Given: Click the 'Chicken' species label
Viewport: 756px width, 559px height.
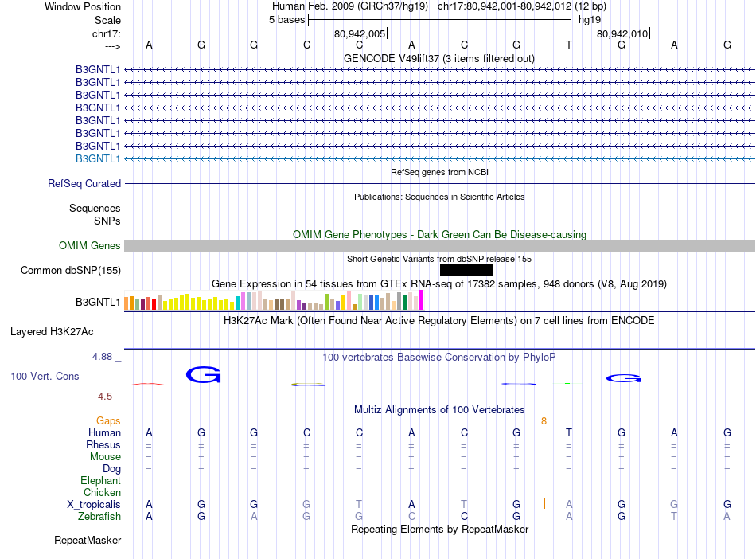Looking at the screenshot, I should (102, 492).
